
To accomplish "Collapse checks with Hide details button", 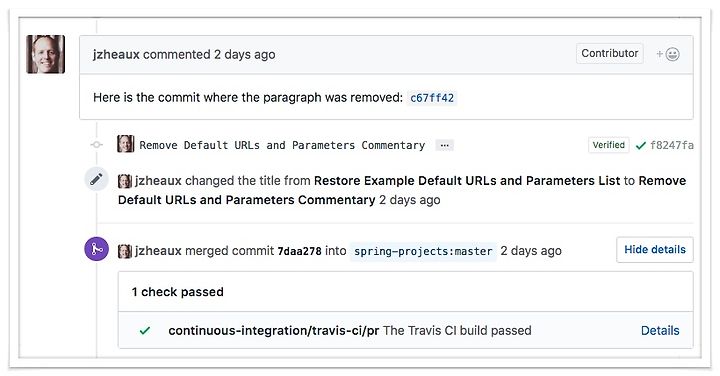I will pos(655,250).
